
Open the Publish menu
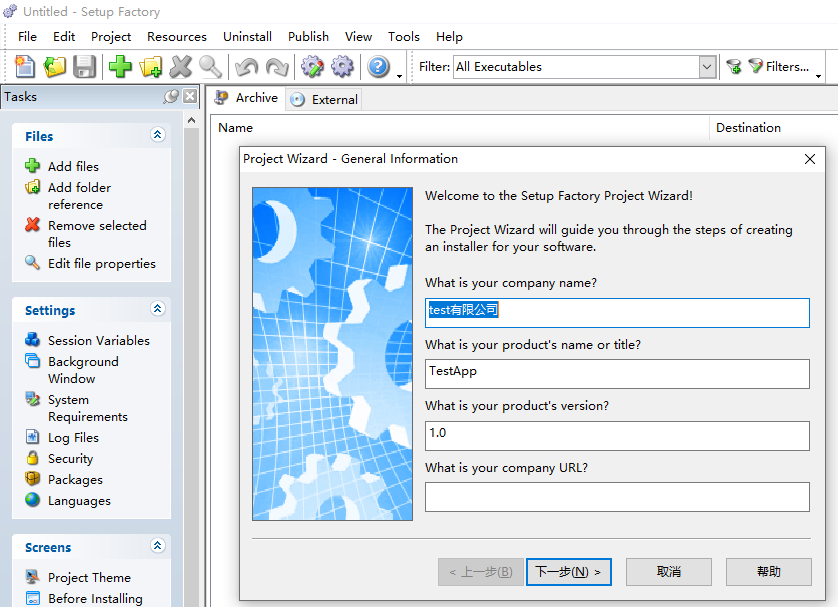pyautogui.click(x=308, y=37)
